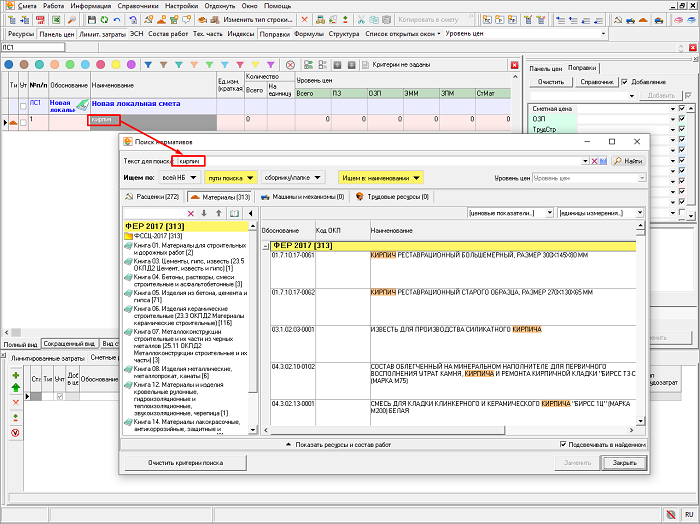Switch to the 'Расценки (272)' tab
The height and width of the screenshot is (524, 700).
[152, 197]
